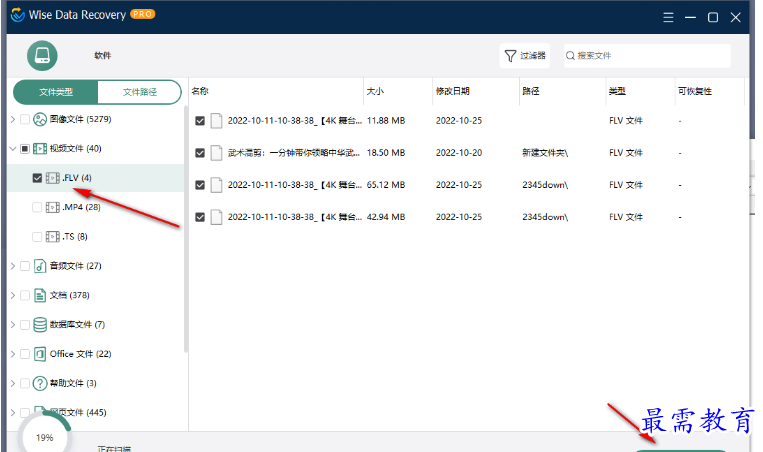Check the .TS (8) checkbox
Screen dimensions: 763x452
point(37,237)
